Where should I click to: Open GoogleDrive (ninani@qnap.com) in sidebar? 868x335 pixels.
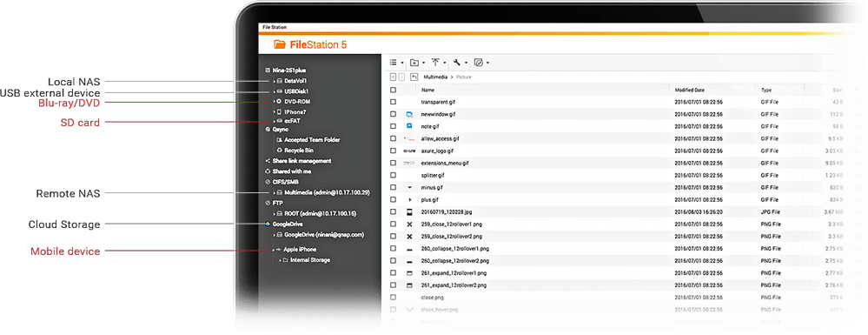[x=324, y=235]
